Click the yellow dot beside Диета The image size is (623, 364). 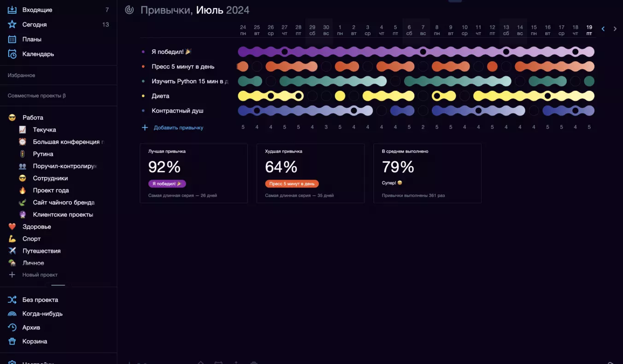(x=144, y=96)
